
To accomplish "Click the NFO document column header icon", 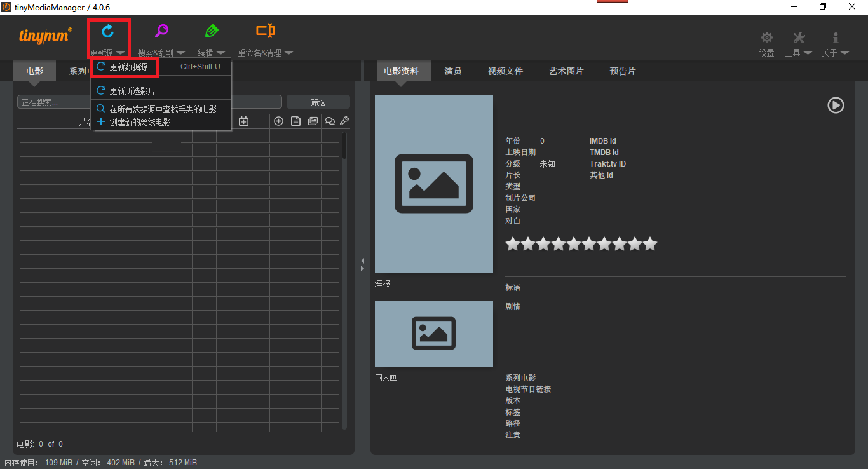I will click(x=295, y=121).
